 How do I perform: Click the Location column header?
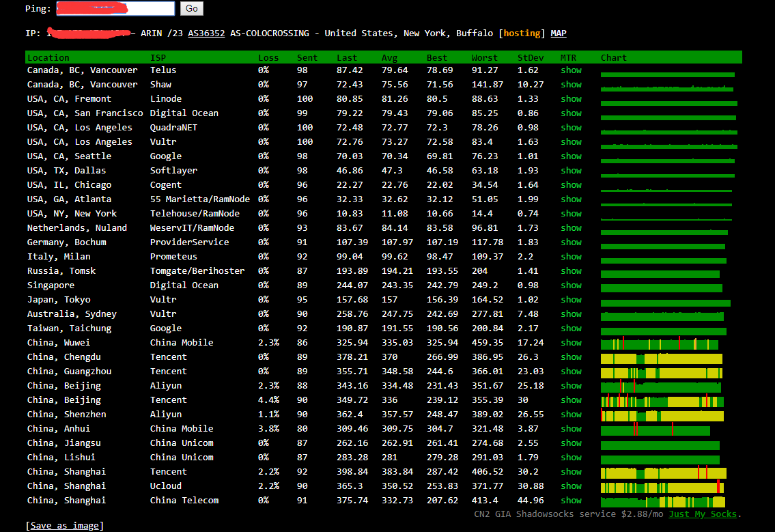point(48,58)
